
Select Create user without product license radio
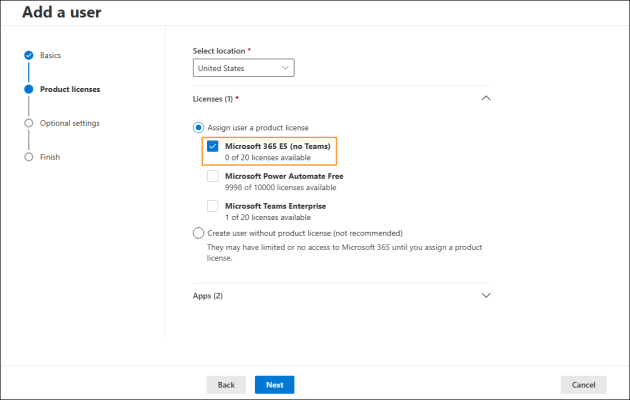(x=198, y=233)
